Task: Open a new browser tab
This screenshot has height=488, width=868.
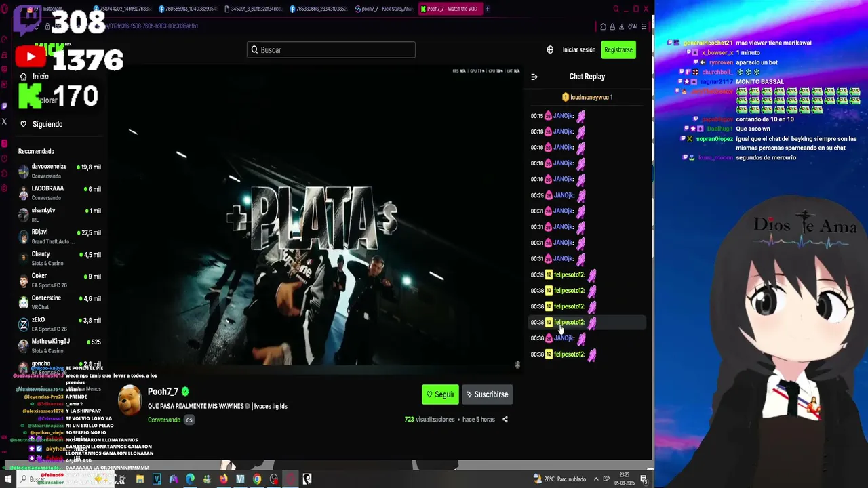Action: point(487,9)
